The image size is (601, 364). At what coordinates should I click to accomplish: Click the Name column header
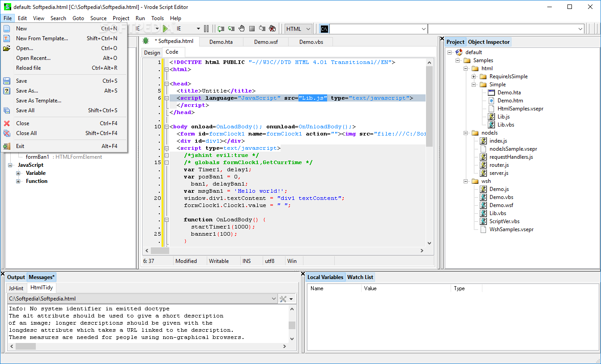click(x=334, y=288)
